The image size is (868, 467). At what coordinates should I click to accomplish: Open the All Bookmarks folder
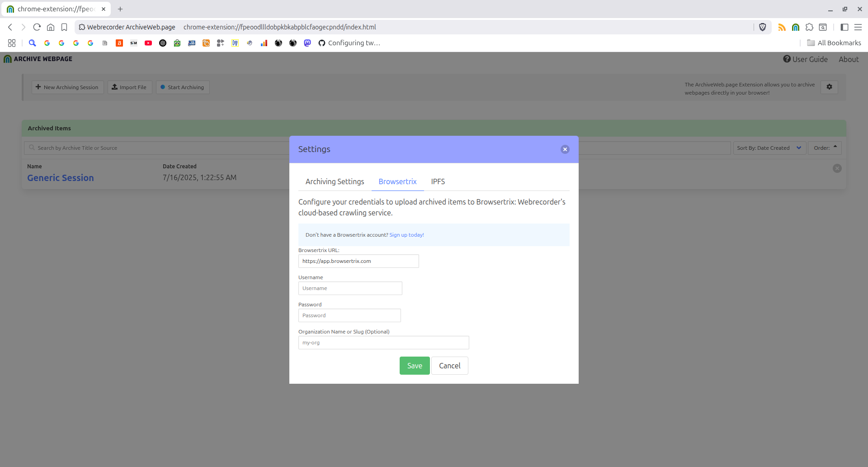click(834, 43)
